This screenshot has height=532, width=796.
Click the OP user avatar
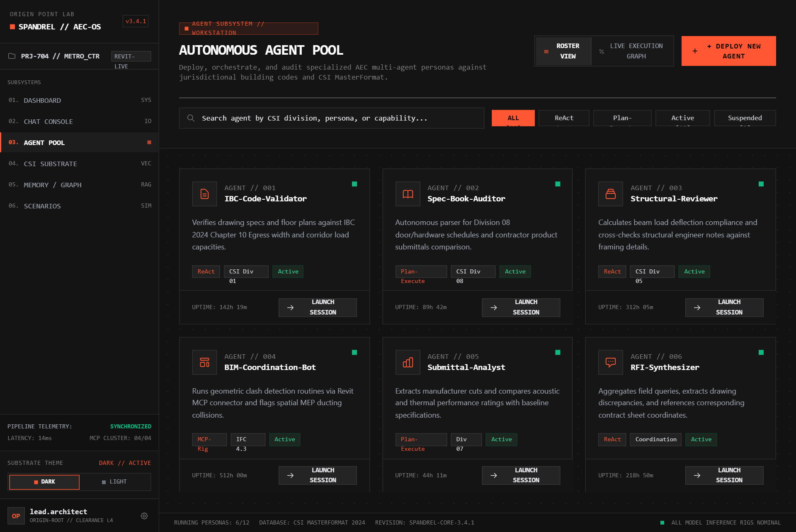coord(16,516)
